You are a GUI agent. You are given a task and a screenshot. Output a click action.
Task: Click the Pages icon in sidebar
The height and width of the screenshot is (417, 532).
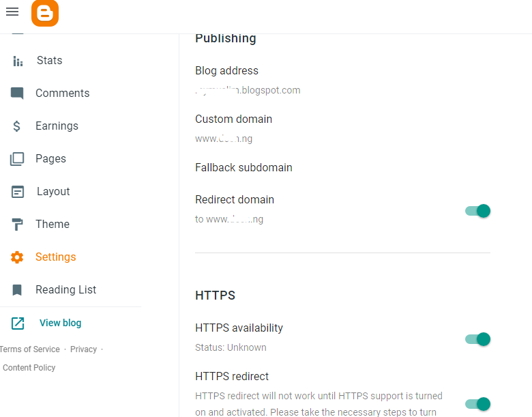pyautogui.click(x=17, y=159)
